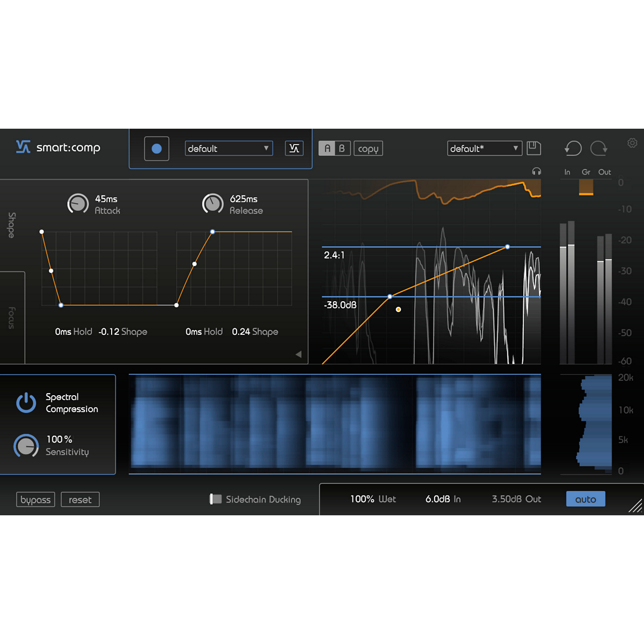Undo the last parameter change

coord(572,148)
